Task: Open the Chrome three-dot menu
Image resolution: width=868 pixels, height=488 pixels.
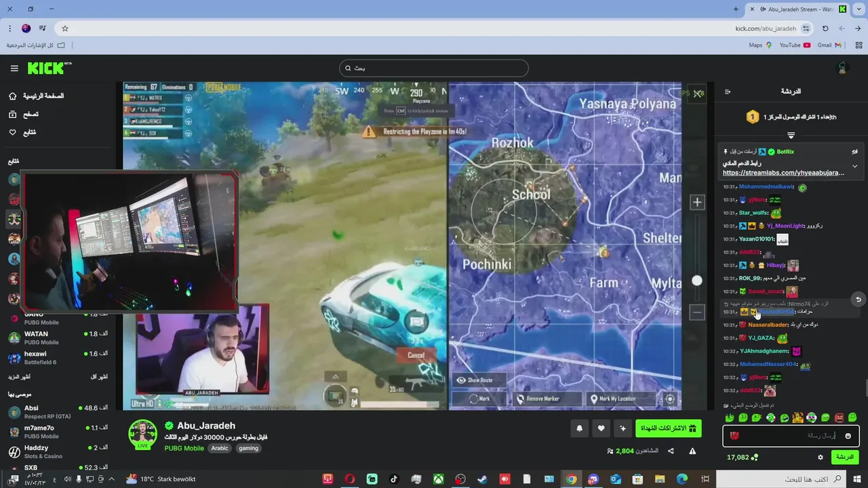Action: pyautogui.click(x=9, y=28)
